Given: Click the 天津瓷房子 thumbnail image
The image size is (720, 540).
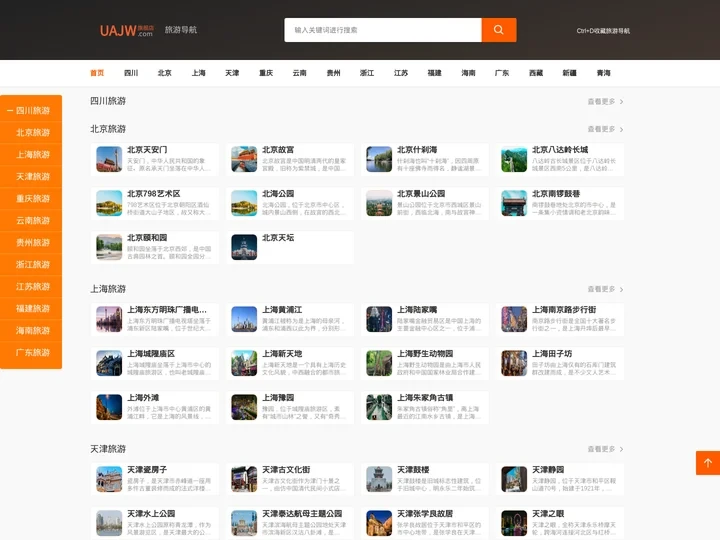Looking at the screenshot, I should pos(109,479).
